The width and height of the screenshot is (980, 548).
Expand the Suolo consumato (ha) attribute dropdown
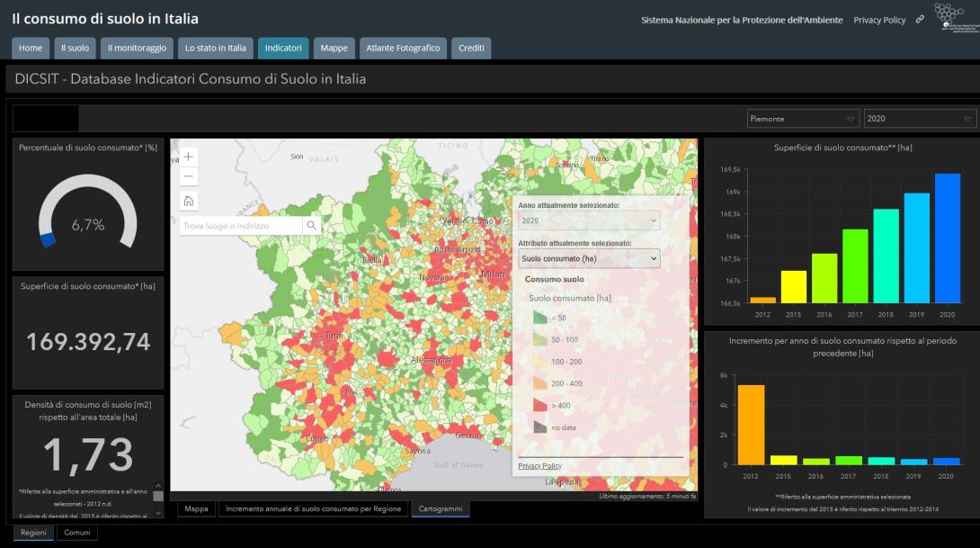click(589, 259)
